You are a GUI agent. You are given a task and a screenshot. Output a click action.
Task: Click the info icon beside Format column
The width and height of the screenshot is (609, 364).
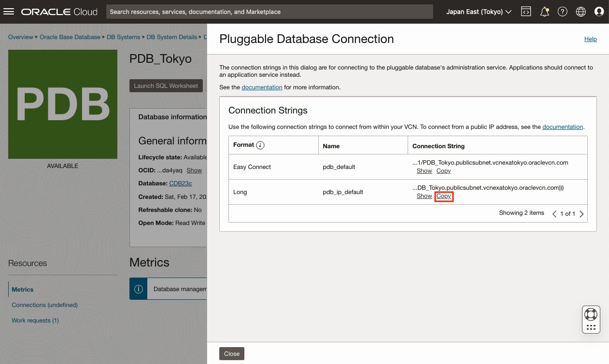click(259, 145)
